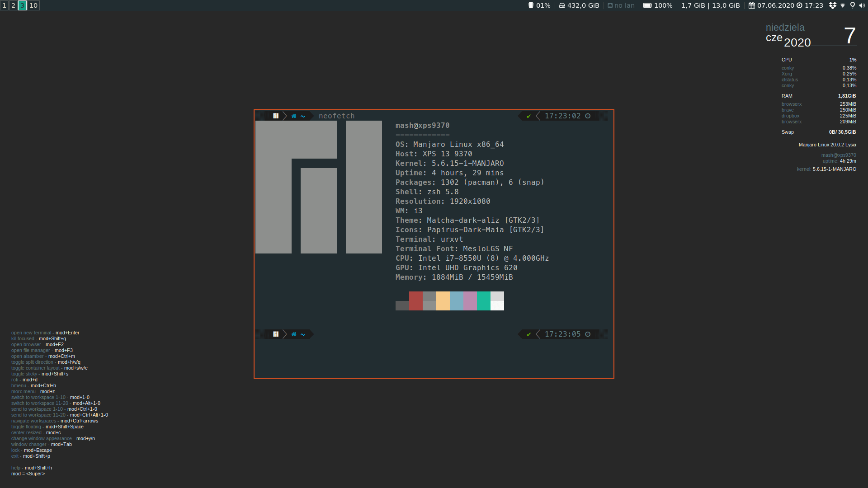
Task: Click the CPU usage chip icon
Action: (x=531, y=5)
